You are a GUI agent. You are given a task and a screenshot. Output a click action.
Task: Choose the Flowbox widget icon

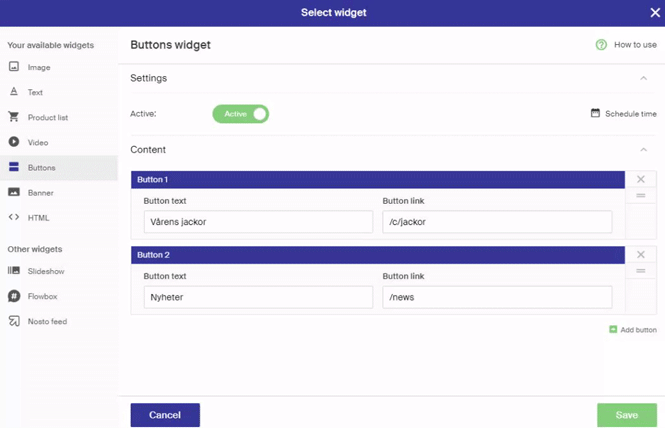[14, 296]
